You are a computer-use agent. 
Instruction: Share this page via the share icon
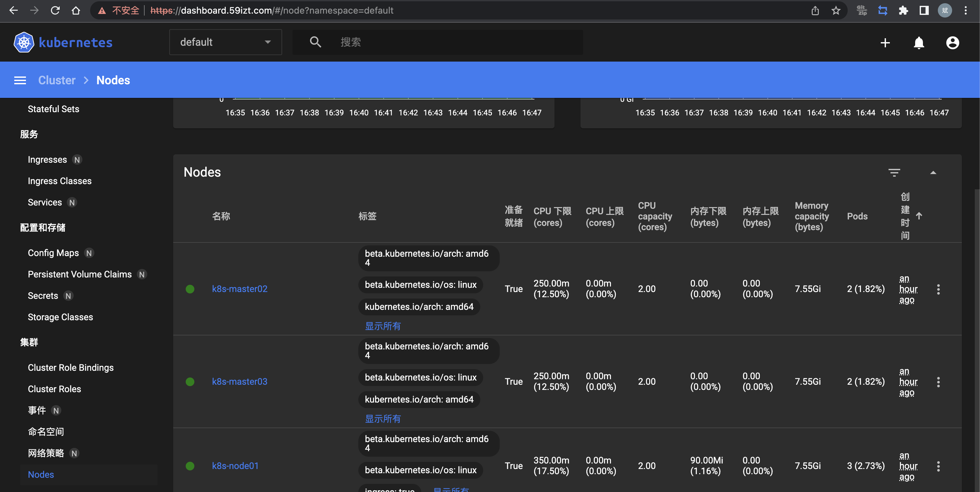click(x=815, y=10)
